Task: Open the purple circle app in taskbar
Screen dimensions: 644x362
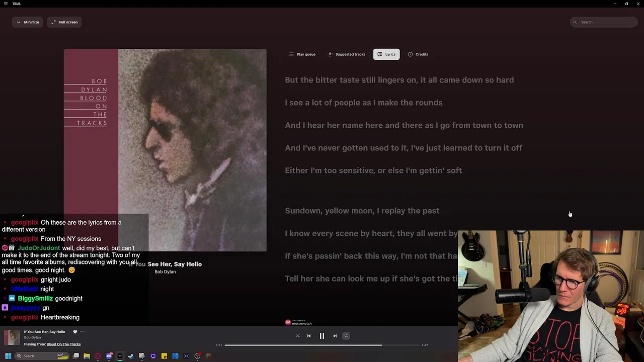Action: pos(153,356)
